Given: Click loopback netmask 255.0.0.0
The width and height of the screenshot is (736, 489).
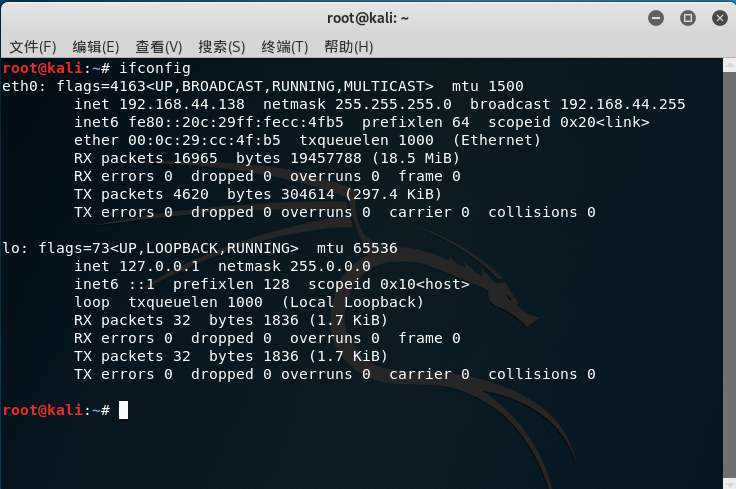Looking at the screenshot, I should pyautogui.click(x=330, y=267).
